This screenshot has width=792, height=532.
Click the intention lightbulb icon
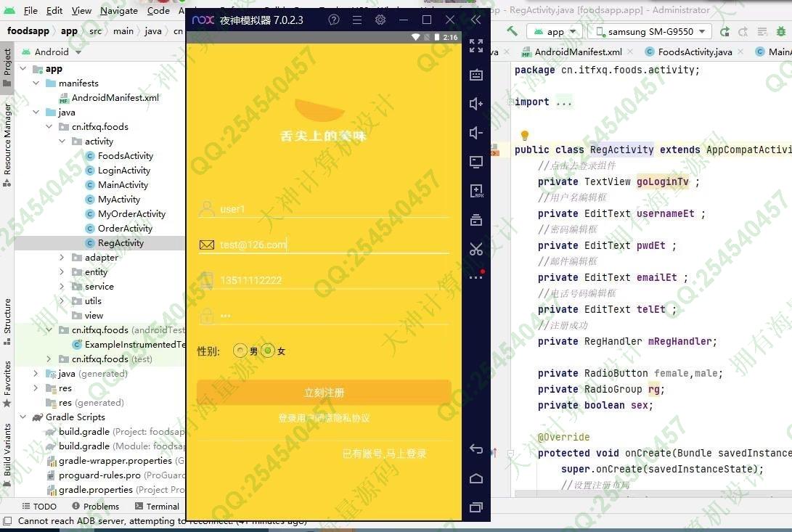(x=525, y=136)
